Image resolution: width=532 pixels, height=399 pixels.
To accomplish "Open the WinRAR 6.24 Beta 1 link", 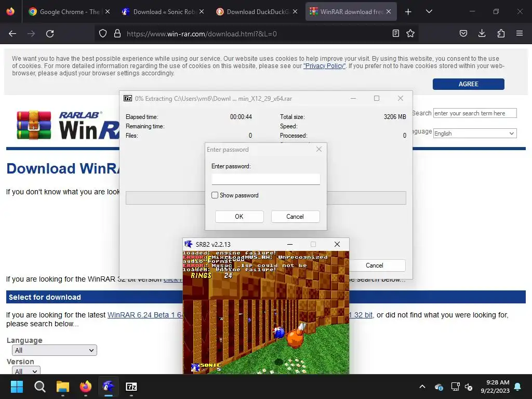I will tap(145, 315).
